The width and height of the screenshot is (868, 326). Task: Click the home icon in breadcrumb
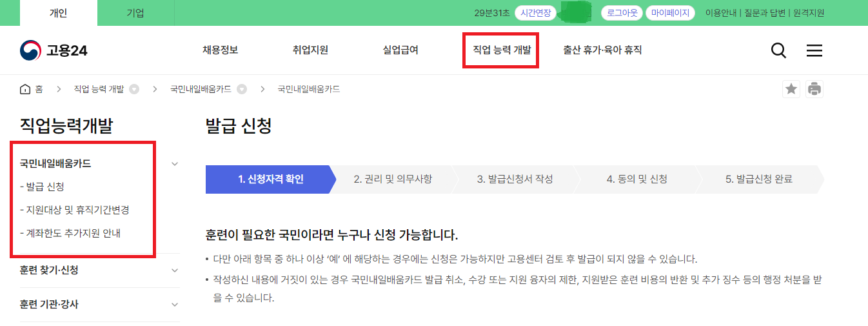click(25, 89)
